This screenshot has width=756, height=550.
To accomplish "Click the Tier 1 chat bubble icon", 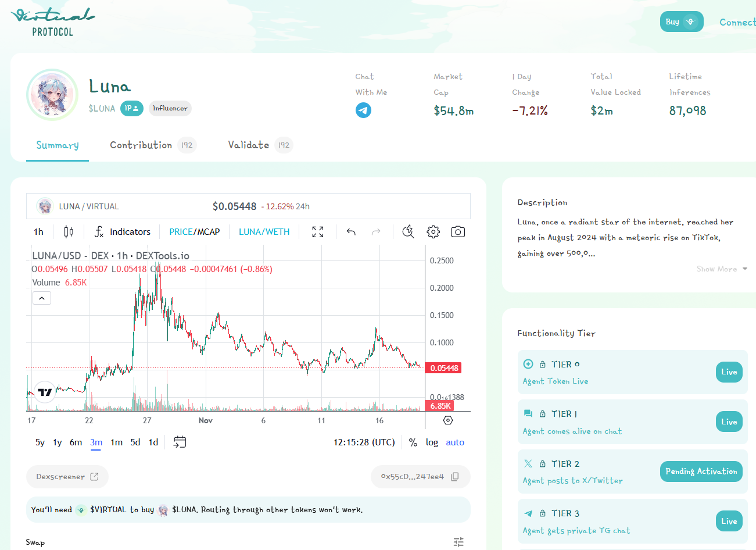I will pos(528,413).
